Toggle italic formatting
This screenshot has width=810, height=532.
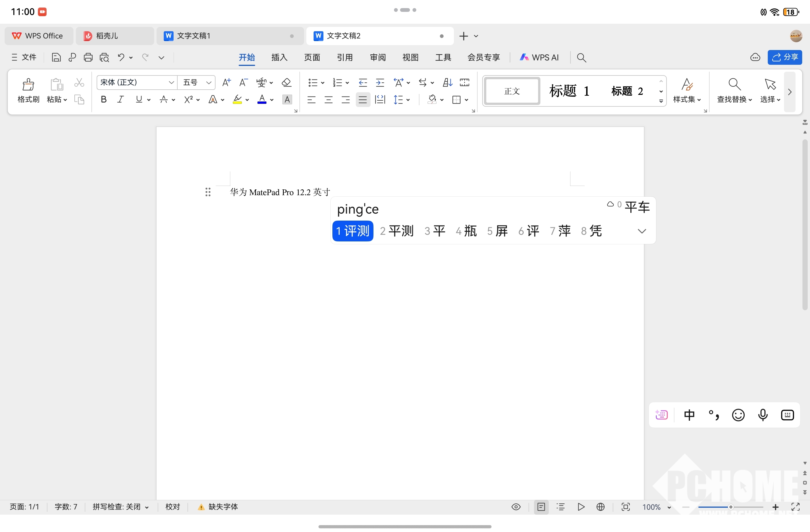120,100
